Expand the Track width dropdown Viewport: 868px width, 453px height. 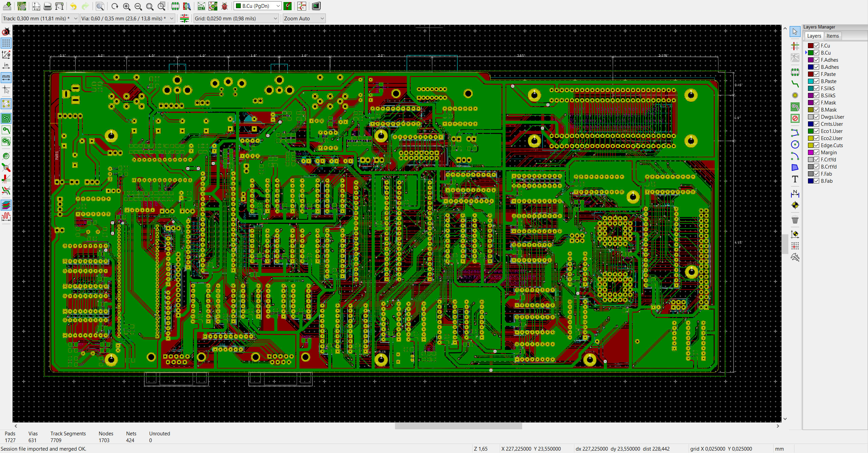click(40, 18)
